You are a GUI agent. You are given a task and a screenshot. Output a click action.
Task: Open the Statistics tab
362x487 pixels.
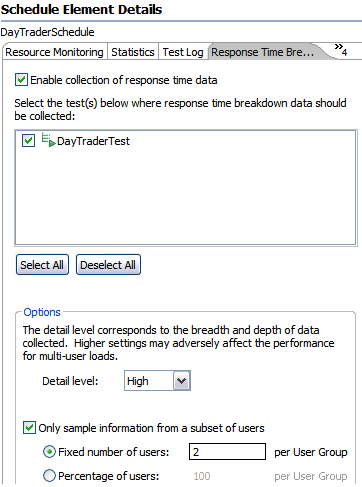pyautogui.click(x=133, y=52)
